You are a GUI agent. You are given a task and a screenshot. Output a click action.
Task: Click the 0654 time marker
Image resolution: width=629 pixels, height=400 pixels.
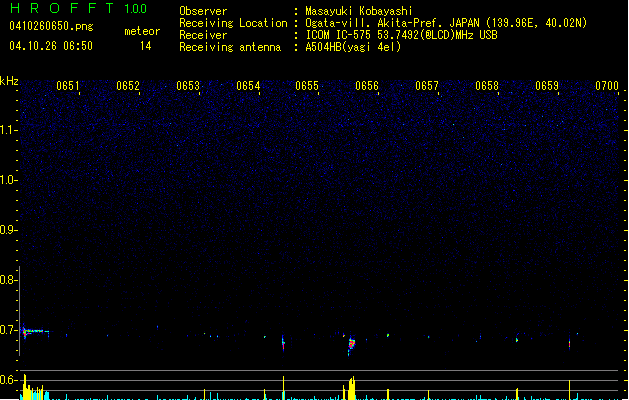(248, 86)
